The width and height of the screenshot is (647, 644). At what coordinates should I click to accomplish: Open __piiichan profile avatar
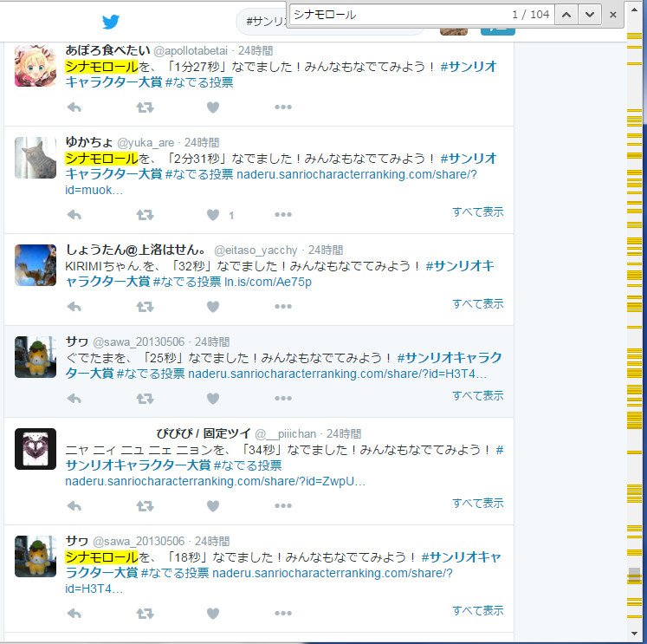coord(36,449)
